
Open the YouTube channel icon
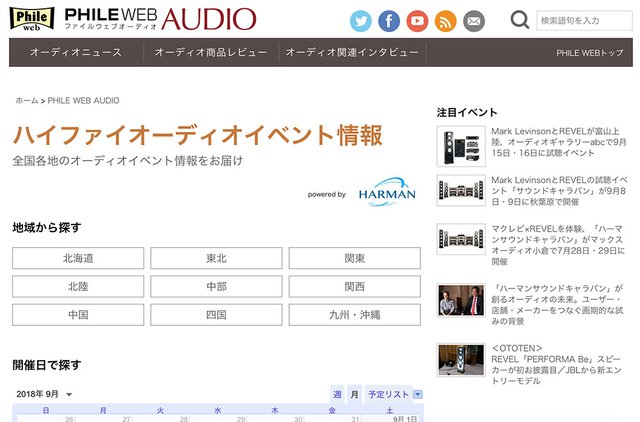click(417, 21)
